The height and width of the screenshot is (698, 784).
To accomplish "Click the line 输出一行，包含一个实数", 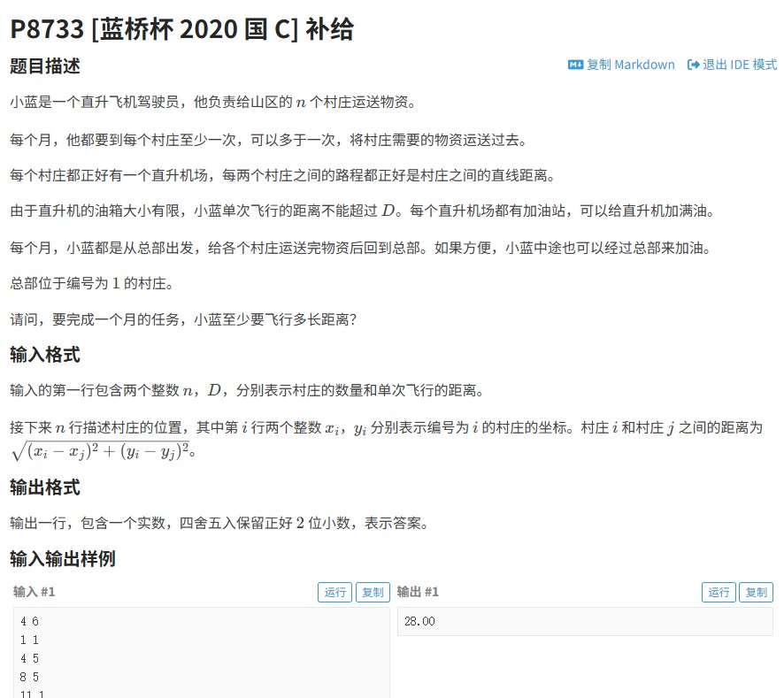I will 219,523.
